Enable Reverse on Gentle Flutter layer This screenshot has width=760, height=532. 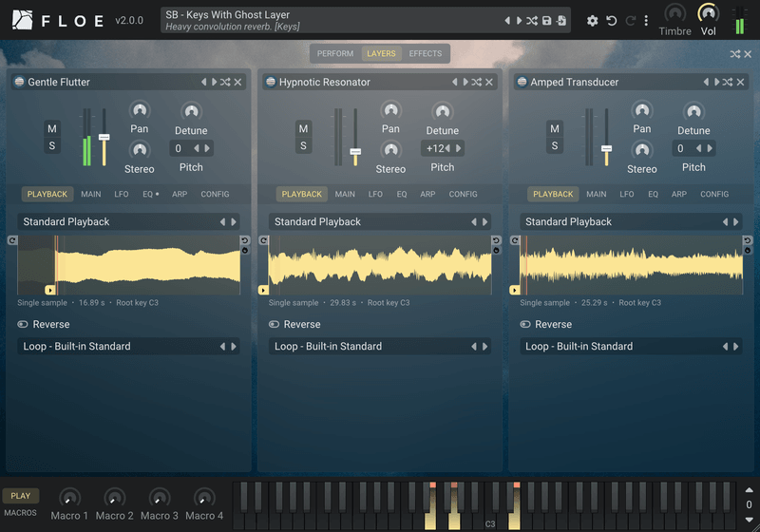pyautogui.click(x=44, y=324)
